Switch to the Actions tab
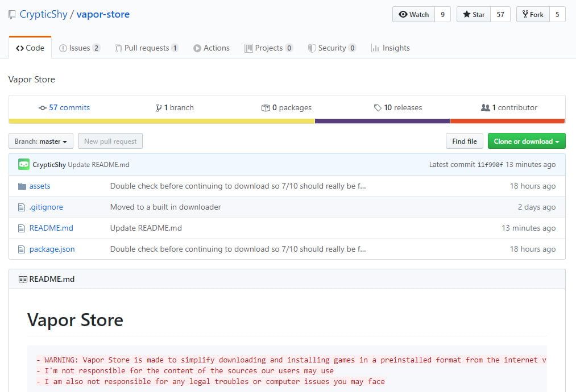This screenshot has width=576, height=392. pos(212,48)
